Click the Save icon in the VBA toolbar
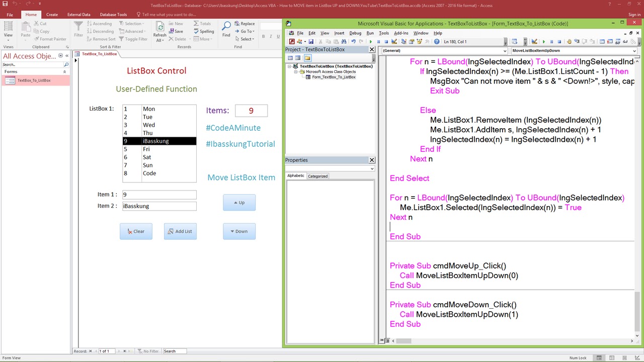The image size is (644, 362). pyautogui.click(x=311, y=41)
